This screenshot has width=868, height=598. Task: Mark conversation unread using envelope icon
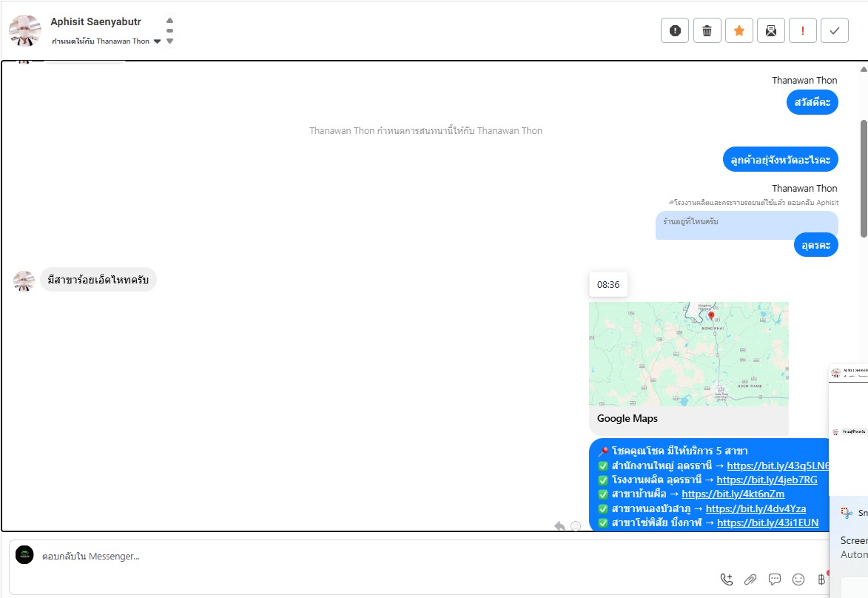click(x=771, y=30)
